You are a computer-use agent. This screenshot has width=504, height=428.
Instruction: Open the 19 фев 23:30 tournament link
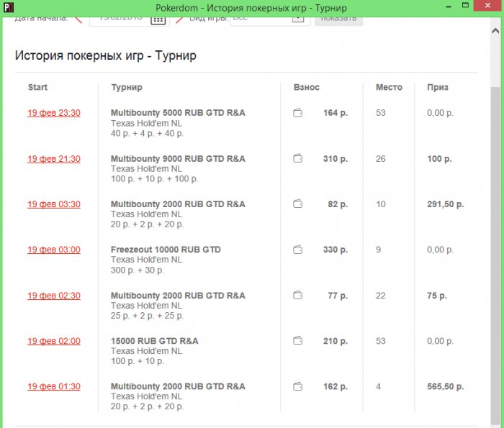click(54, 113)
